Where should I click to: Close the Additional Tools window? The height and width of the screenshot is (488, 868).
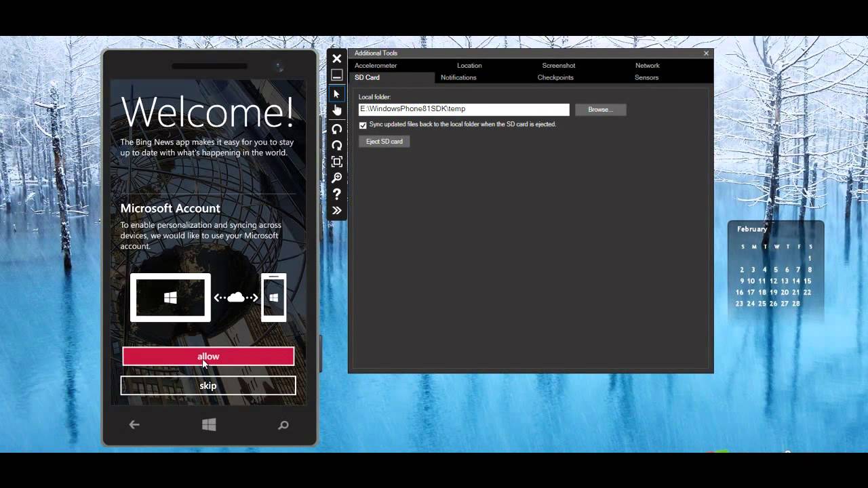pyautogui.click(x=706, y=54)
